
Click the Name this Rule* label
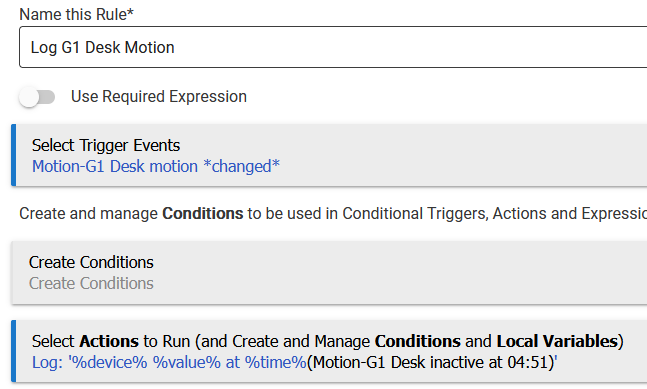point(77,14)
